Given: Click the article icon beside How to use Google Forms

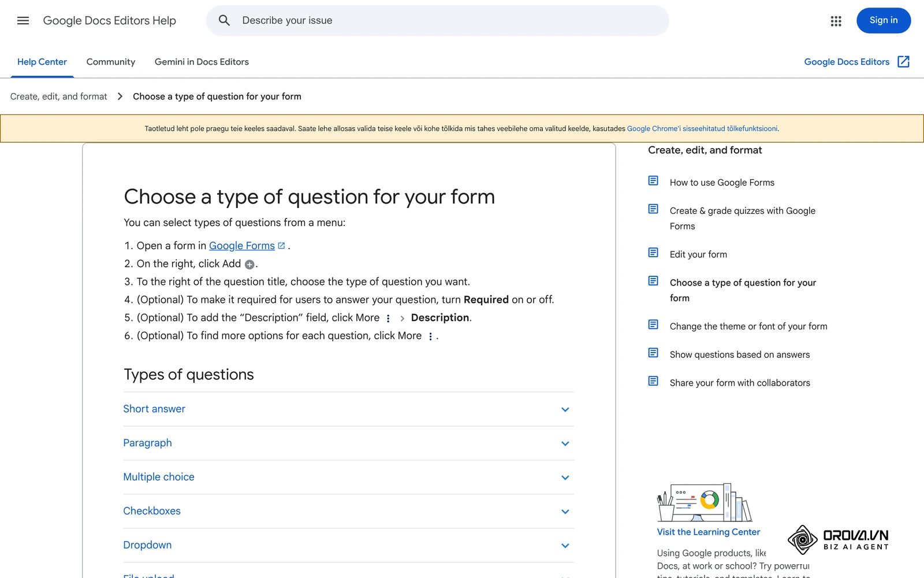Looking at the screenshot, I should tap(653, 181).
